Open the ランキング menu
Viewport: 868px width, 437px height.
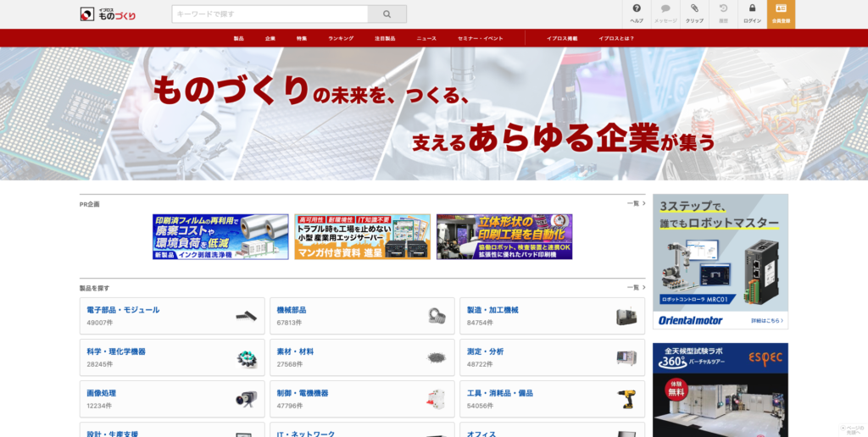tap(341, 38)
